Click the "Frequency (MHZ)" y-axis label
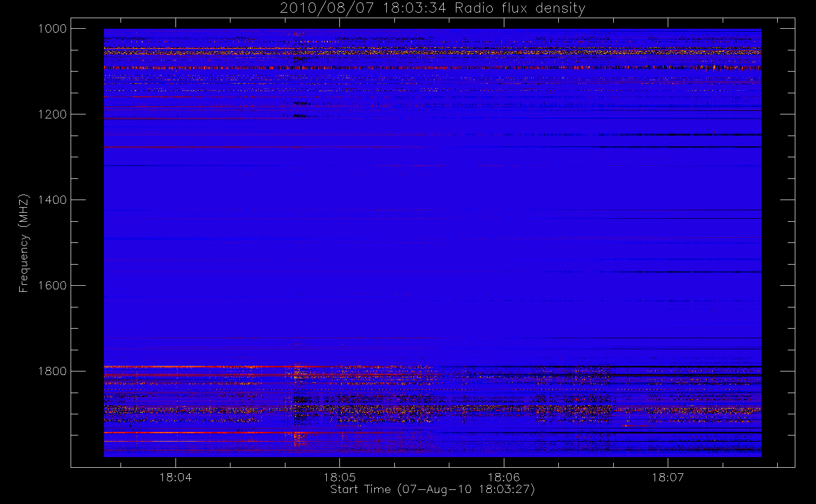 (x=23, y=243)
